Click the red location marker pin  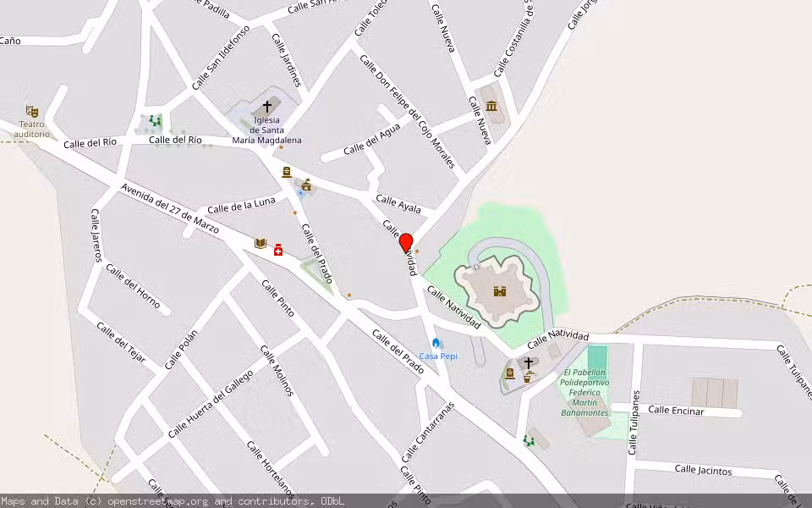point(406,243)
